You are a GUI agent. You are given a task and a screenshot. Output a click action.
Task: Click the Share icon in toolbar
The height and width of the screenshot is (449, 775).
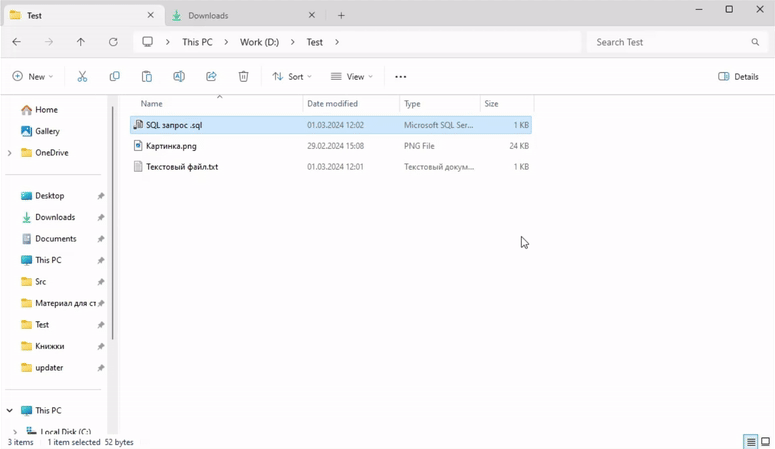point(211,77)
